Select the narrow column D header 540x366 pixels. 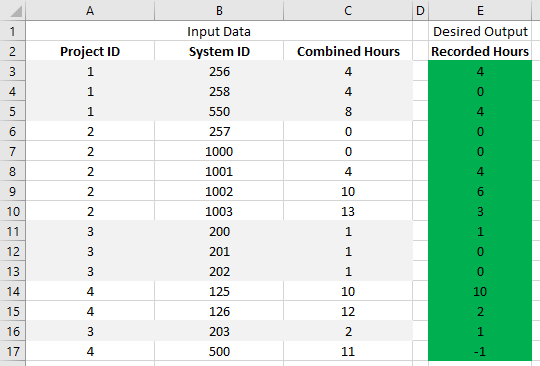420,10
